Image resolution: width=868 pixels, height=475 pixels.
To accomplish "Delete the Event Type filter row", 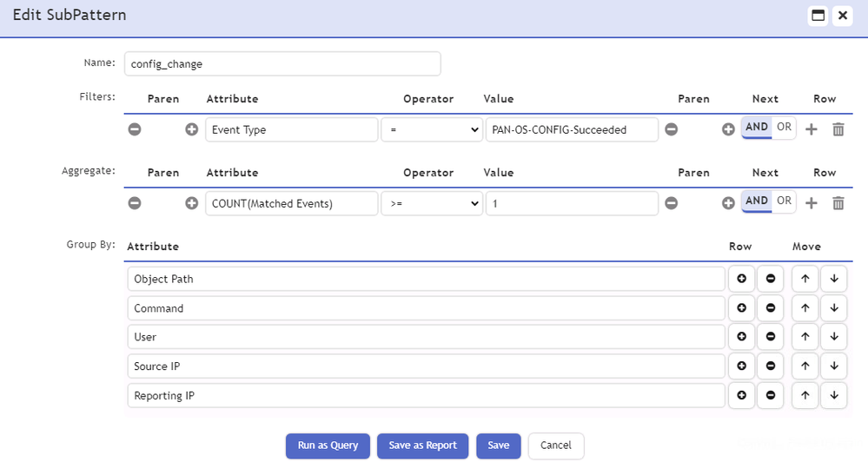I will [x=838, y=129].
